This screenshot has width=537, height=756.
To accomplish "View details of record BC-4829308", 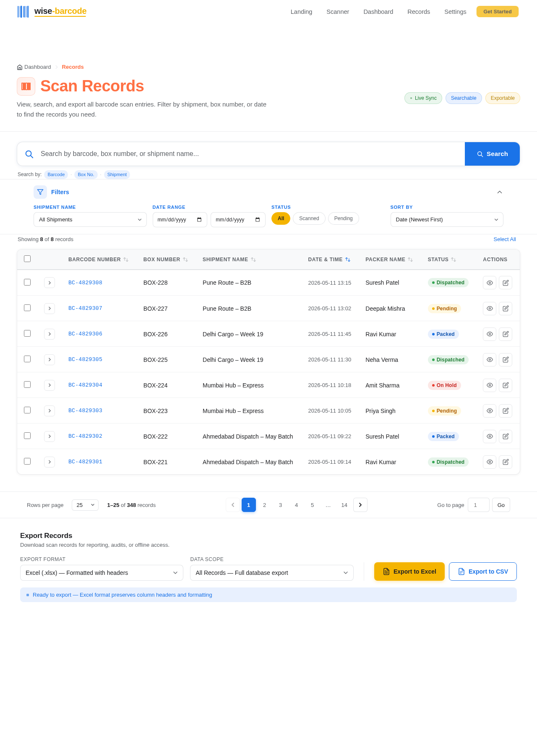I will point(490,283).
